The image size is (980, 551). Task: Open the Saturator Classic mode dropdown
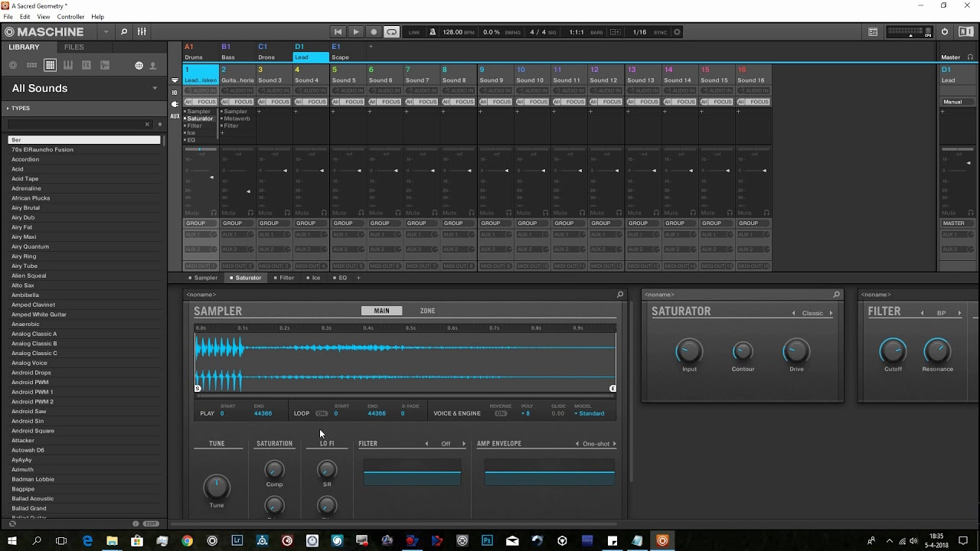812,313
